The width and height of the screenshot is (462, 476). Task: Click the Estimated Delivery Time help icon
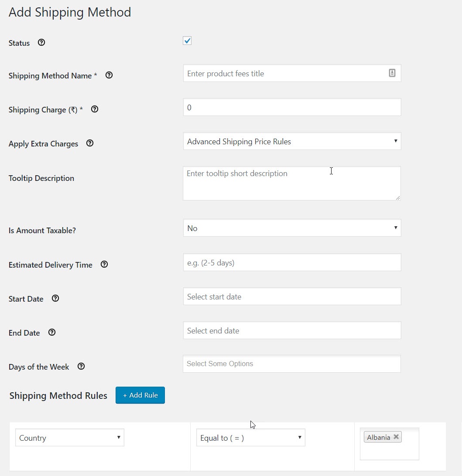coord(104,264)
